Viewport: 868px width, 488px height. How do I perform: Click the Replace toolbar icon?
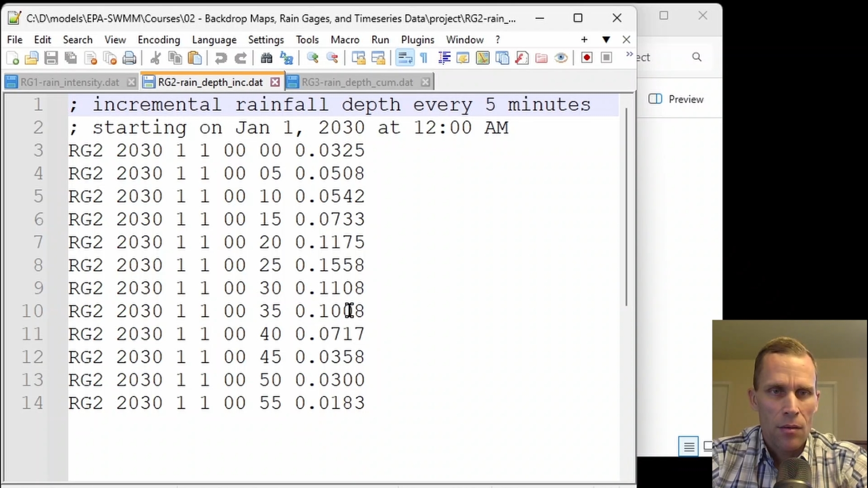287,58
